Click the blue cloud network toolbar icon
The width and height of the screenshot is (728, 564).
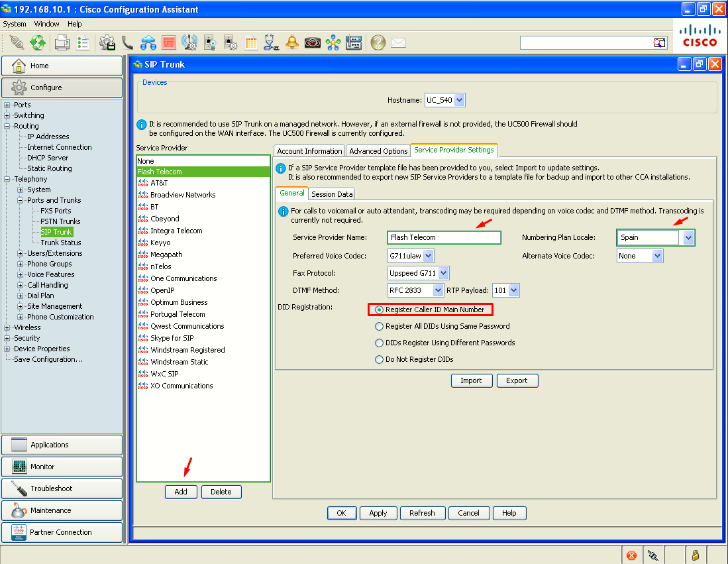tap(148, 42)
